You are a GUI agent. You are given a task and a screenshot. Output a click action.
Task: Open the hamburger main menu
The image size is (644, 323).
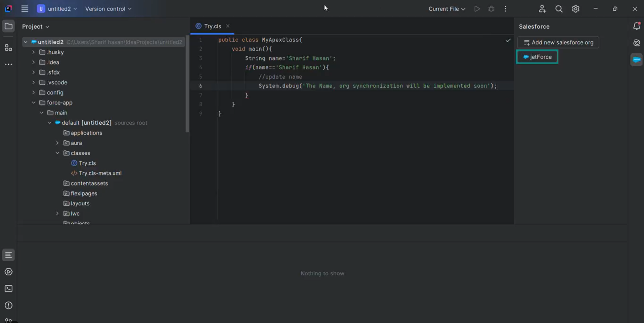coord(25,9)
